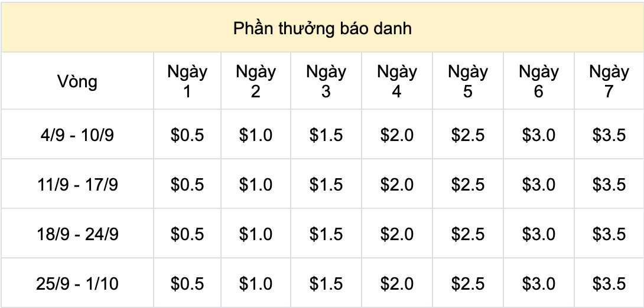Click the $3.0 cell for 4/9 - 10/9
This screenshot has width=644, height=308.
538,135
